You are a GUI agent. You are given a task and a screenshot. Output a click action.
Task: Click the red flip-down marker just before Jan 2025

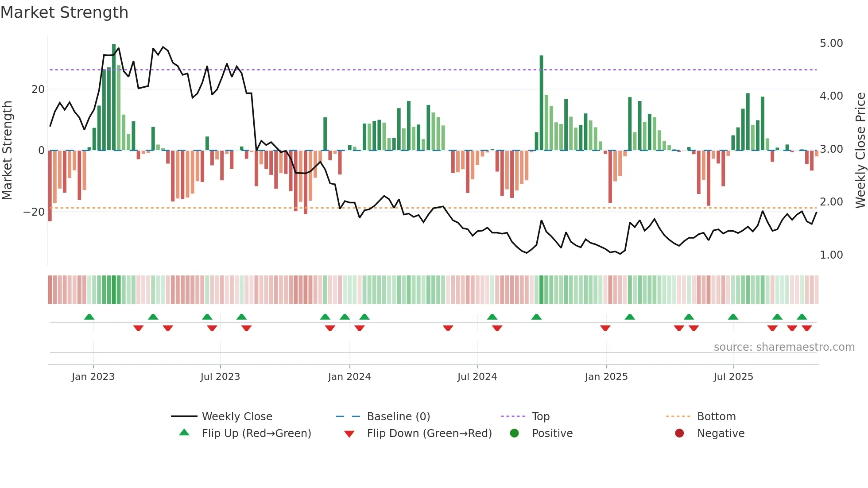tap(605, 328)
